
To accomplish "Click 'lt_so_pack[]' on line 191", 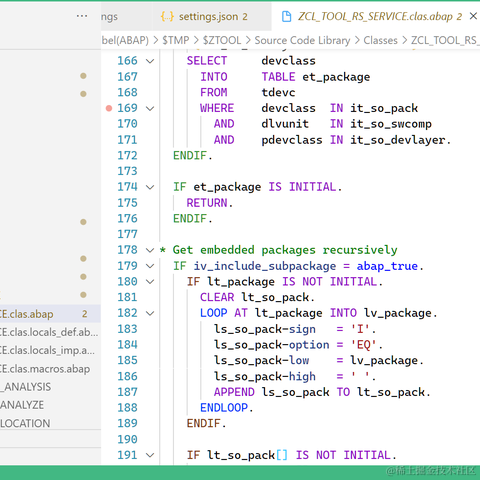I will (x=247, y=455).
